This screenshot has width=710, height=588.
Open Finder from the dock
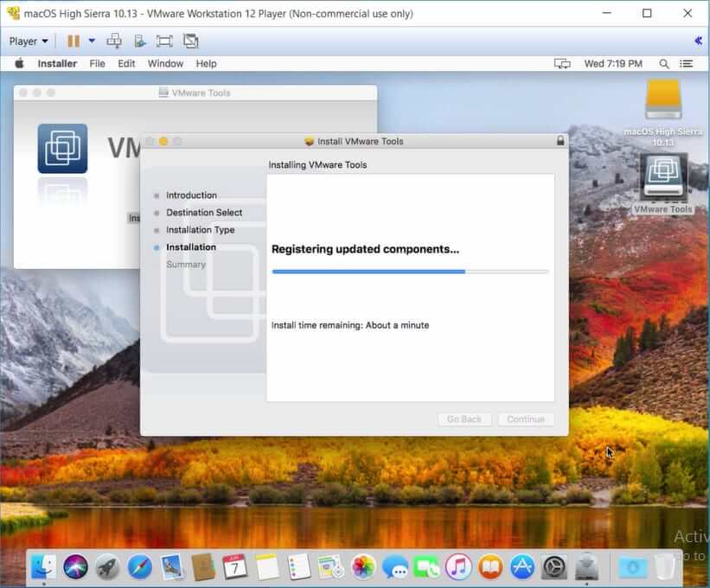pos(43,566)
